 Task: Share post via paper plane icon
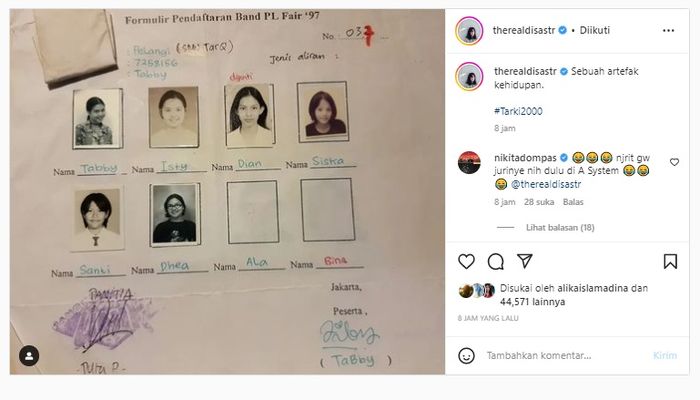click(x=525, y=261)
